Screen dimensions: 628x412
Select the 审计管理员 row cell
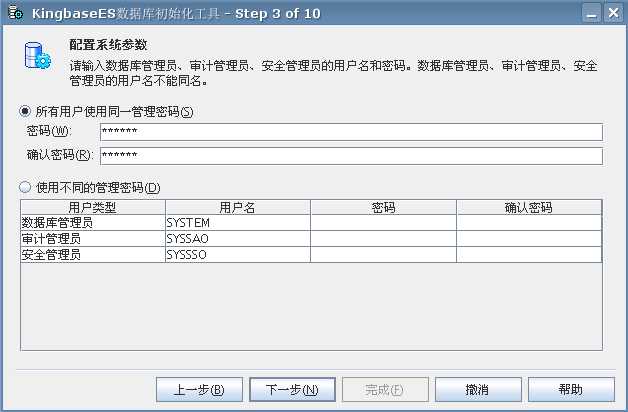coord(93,239)
